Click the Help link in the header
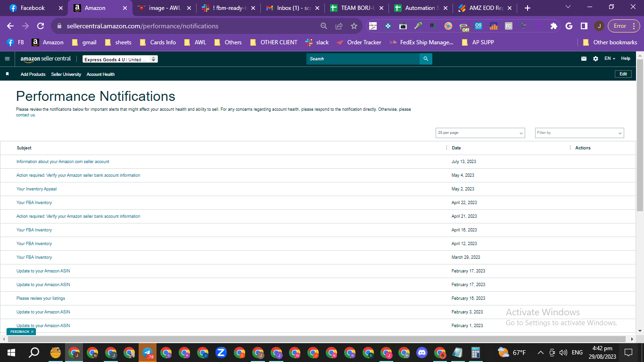 tap(626, 59)
